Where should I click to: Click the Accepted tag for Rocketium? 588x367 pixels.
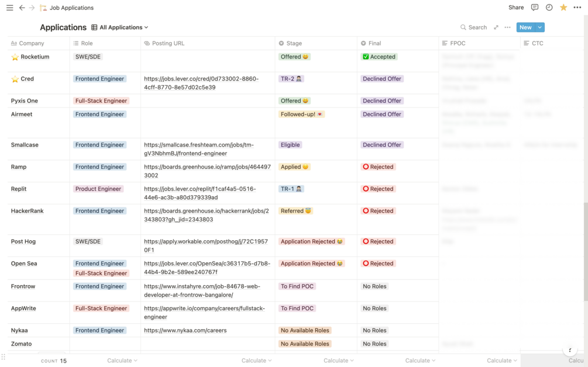[379, 57]
